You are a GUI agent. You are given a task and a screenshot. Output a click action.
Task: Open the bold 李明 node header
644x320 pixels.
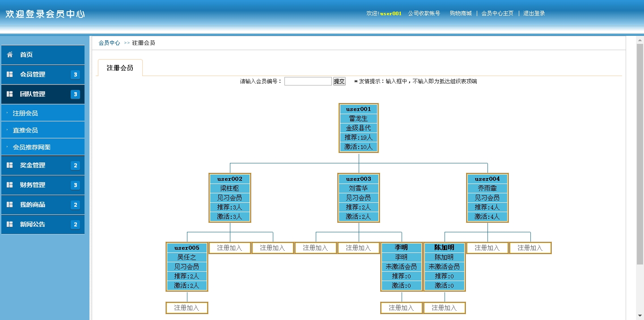pyautogui.click(x=402, y=247)
